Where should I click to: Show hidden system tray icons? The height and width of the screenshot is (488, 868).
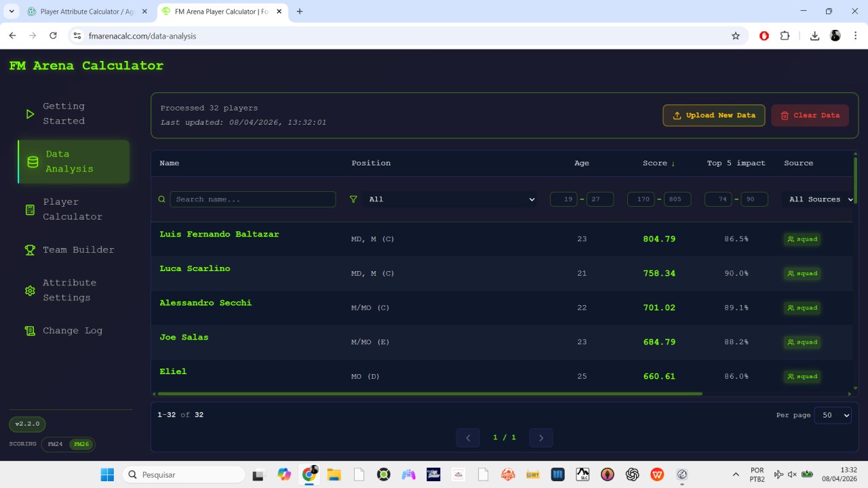pyautogui.click(x=736, y=474)
